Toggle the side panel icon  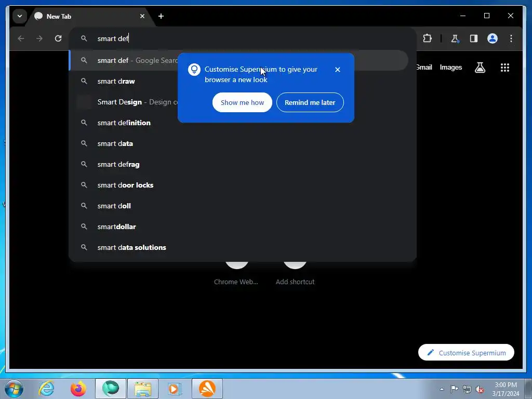(474, 38)
